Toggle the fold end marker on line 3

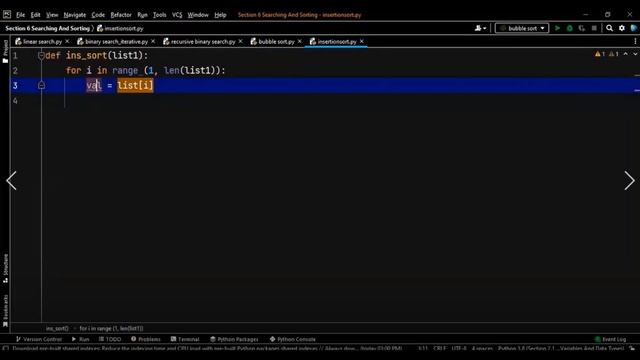pyautogui.click(x=41, y=85)
